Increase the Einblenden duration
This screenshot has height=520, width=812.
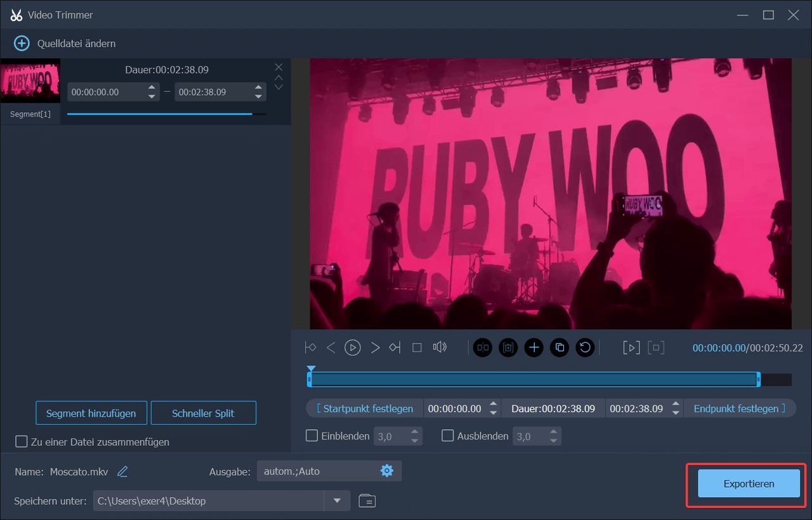(x=415, y=432)
